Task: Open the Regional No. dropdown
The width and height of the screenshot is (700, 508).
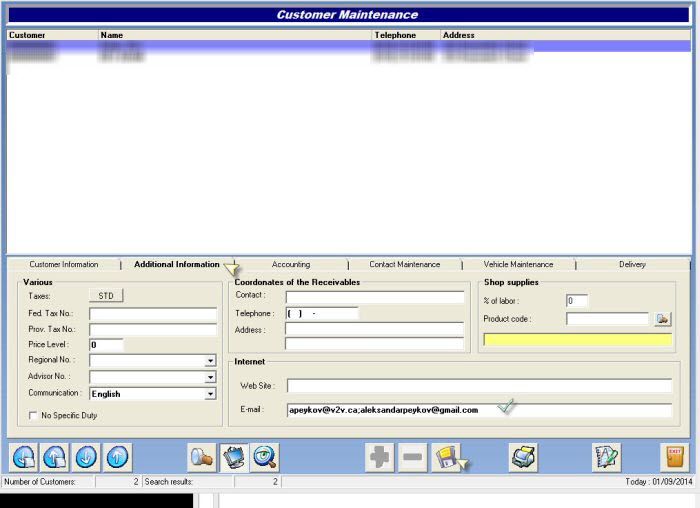Action: [x=210, y=360]
